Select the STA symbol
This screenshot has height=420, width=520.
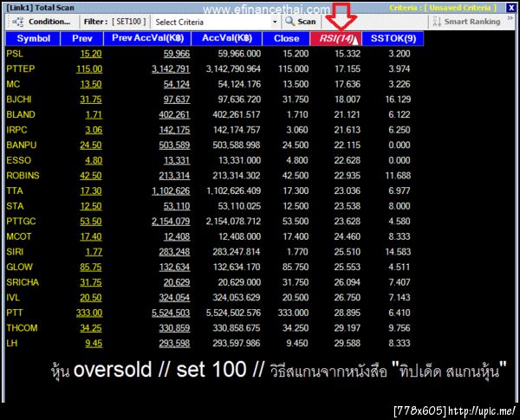pos(15,206)
